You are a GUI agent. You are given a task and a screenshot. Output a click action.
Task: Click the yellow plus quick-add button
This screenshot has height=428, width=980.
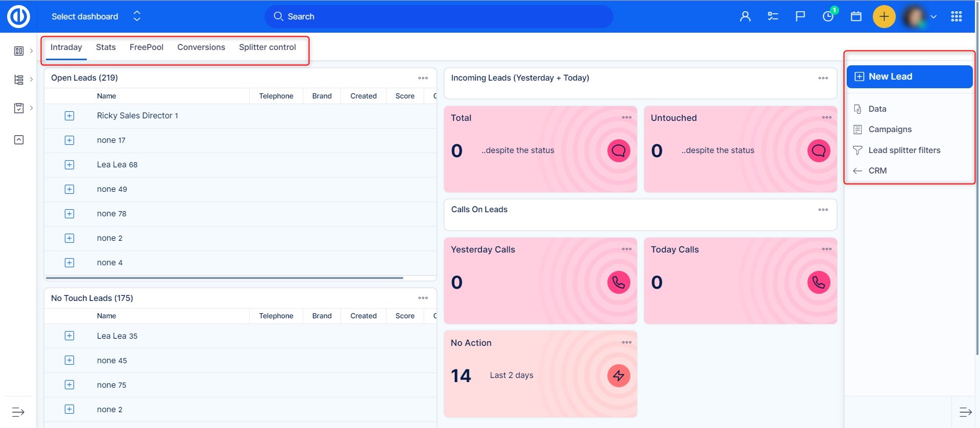(884, 16)
